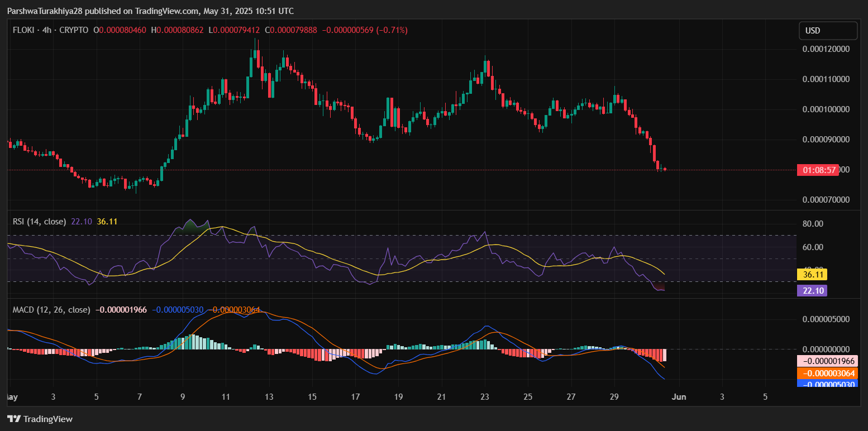
Task: Click the 0.000120000 price axis label
Action: (x=826, y=49)
